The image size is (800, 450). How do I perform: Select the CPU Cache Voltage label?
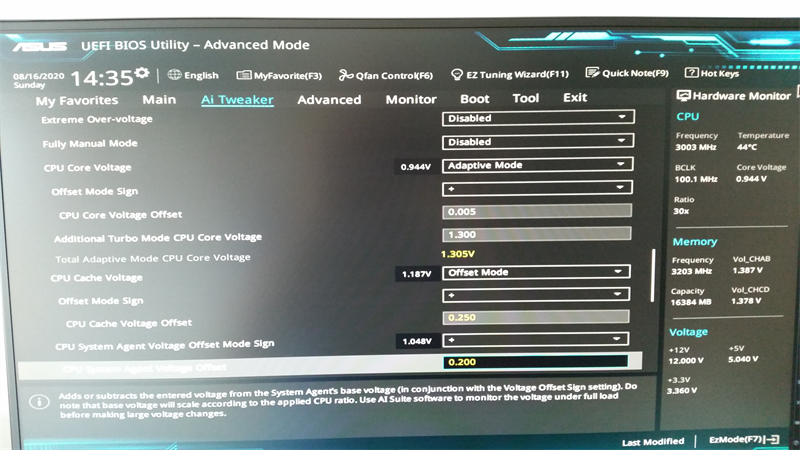pos(96,278)
